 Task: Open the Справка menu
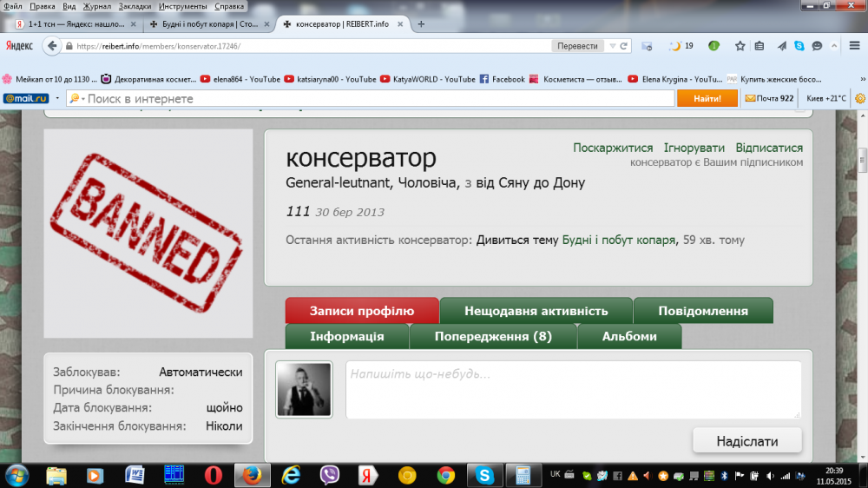pos(229,6)
